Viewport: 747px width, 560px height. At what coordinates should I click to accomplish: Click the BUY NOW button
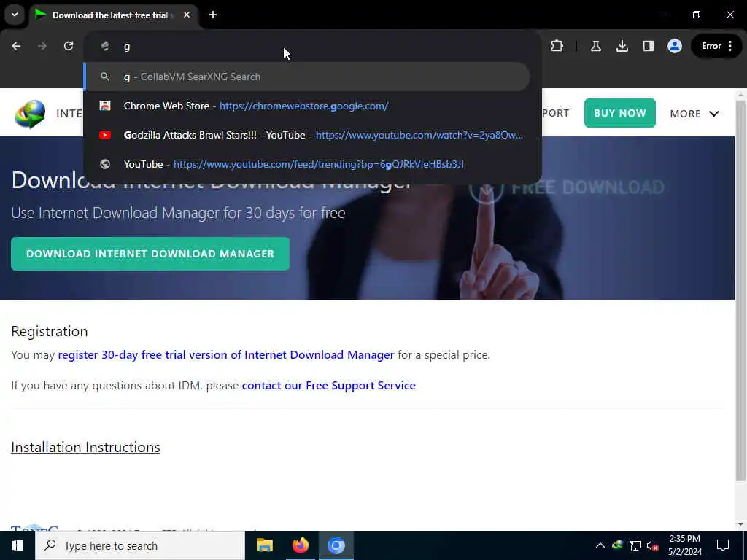click(x=620, y=113)
